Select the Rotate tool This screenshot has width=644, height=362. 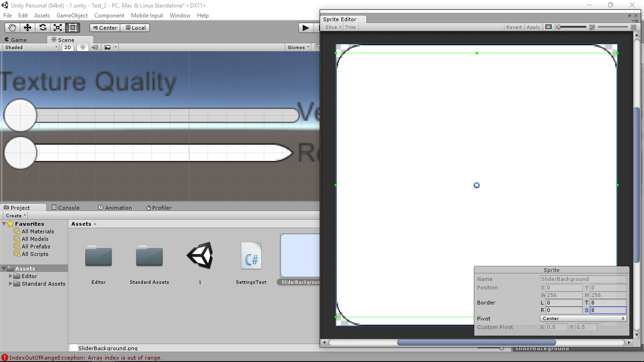tap(42, 28)
